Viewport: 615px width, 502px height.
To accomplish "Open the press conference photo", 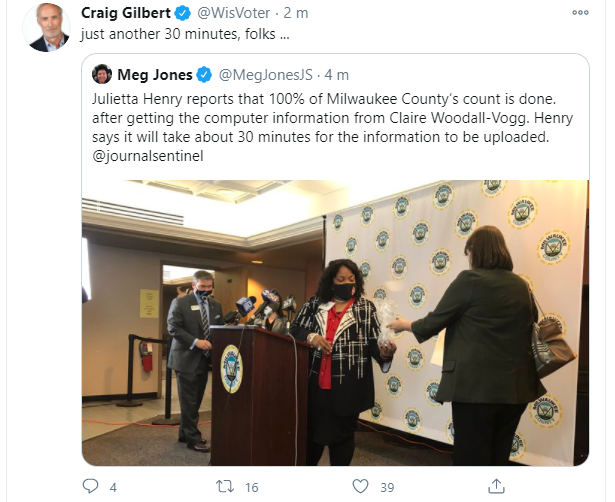I will point(335,323).
